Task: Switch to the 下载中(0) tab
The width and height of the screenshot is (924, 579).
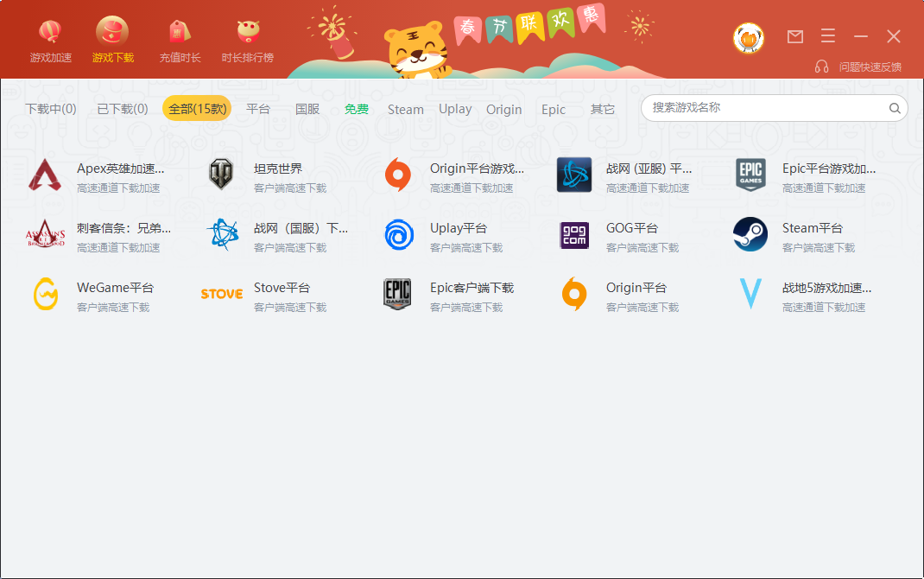Action: click(51, 109)
